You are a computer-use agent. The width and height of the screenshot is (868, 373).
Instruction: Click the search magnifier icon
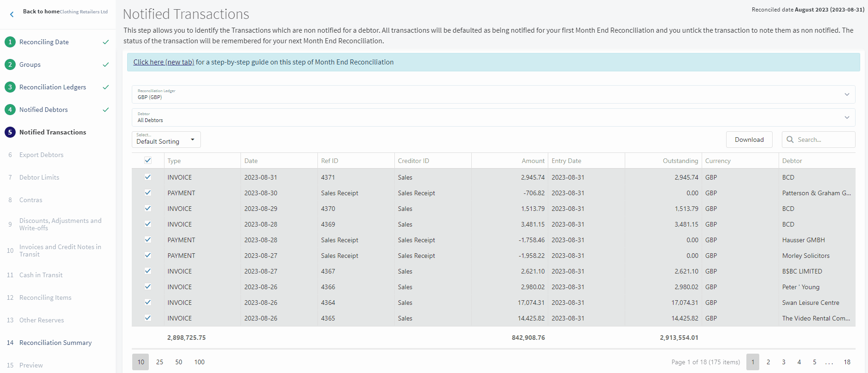(790, 140)
